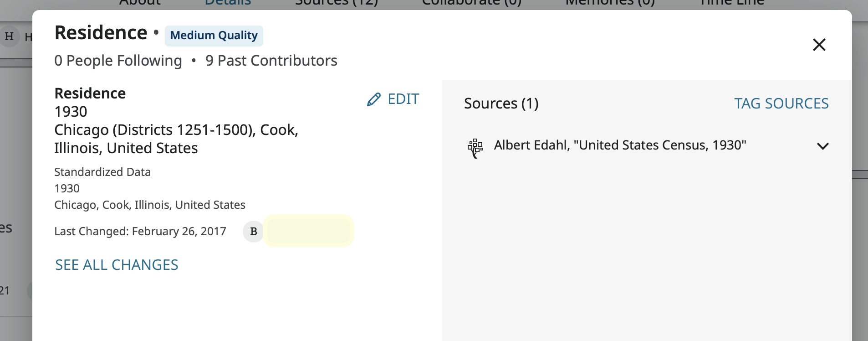Click the H avatar behind the dialog
868x341 pixels.
click(9, 36)
